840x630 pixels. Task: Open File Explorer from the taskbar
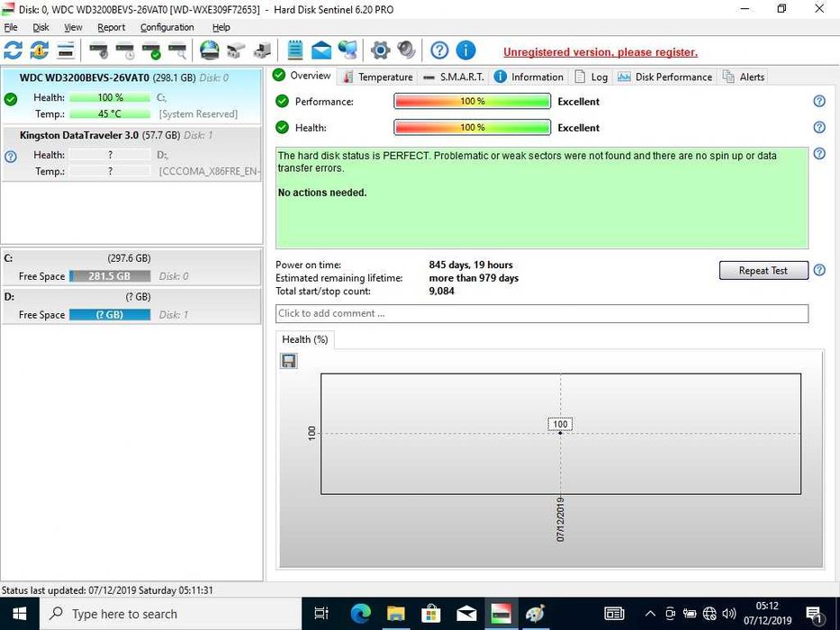coord(395,614)
